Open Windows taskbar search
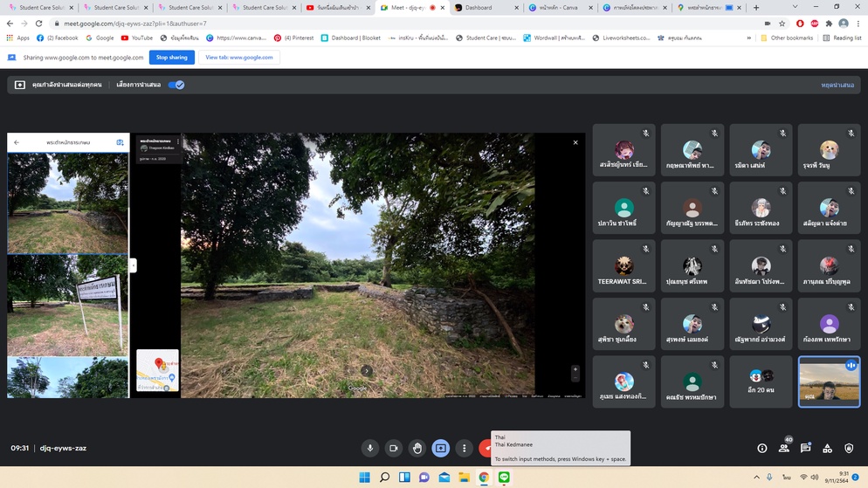 coord(384,478)
